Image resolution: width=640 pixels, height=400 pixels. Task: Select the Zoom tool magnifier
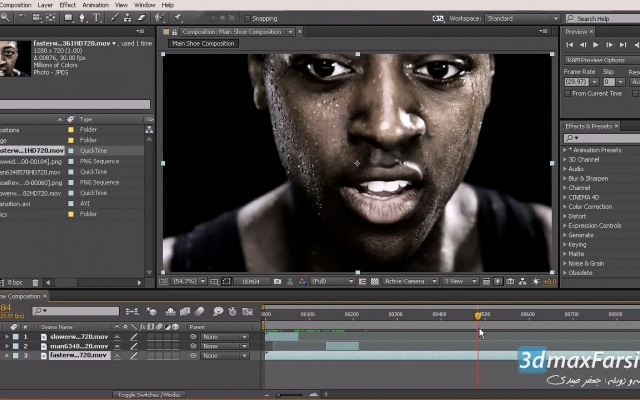[5, 18]
